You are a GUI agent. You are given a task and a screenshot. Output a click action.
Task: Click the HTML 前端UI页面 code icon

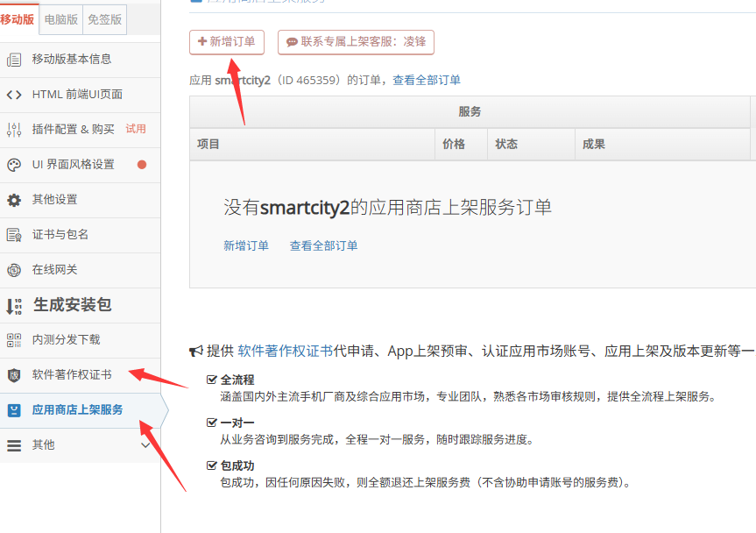tap(14, 95)
